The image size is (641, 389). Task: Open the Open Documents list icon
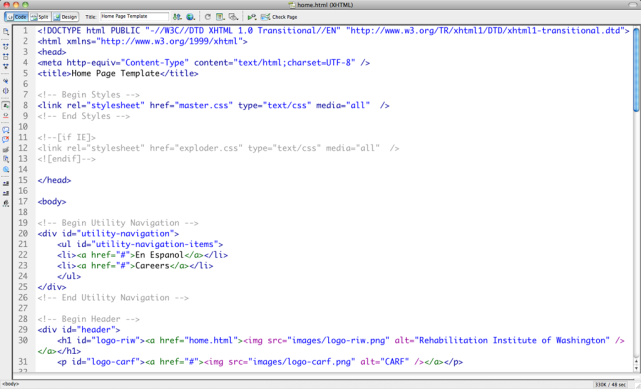click(x=6, y=31)
